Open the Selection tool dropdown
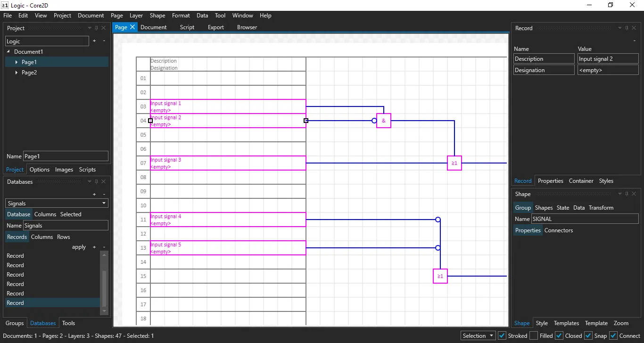 coord(490,335)
